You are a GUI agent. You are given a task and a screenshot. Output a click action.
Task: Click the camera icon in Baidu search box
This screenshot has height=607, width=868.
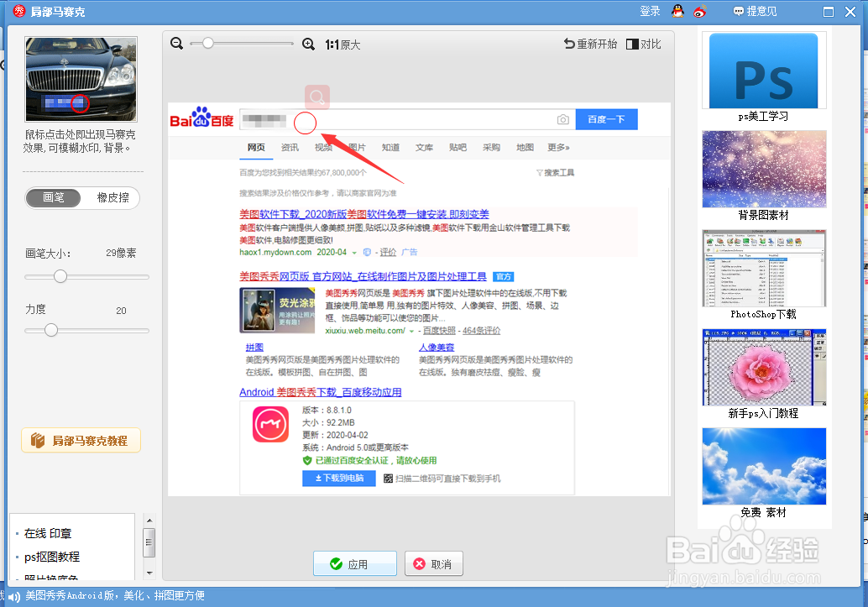[563, 119]
